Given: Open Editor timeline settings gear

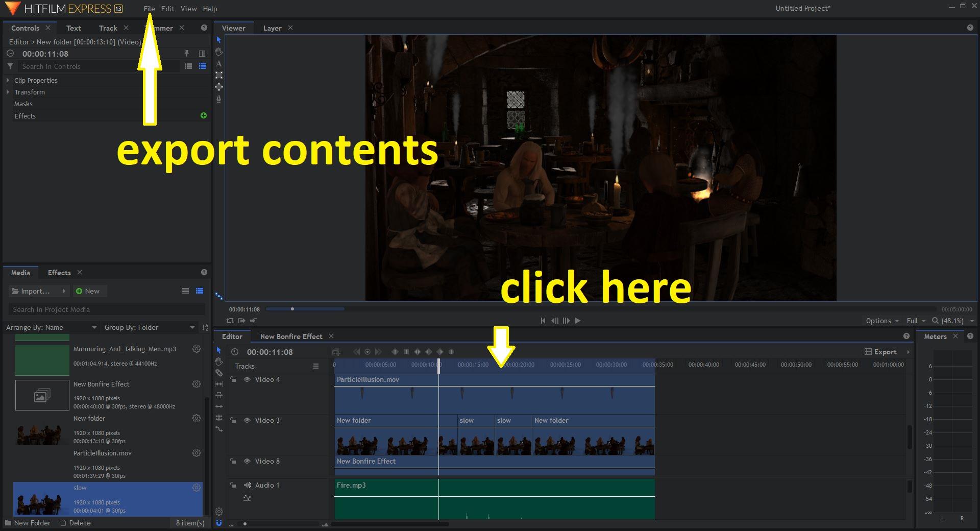Looking at the screenshot, I should point(219,512).
